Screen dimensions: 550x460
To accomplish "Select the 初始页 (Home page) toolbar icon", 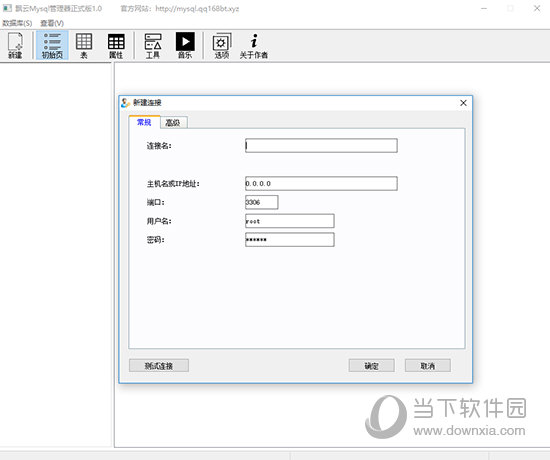I will pyautogui.click(x=52, y=45).
